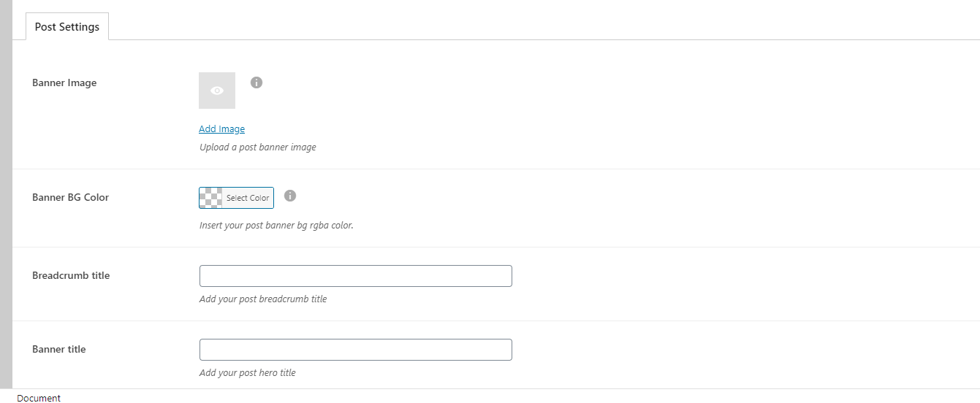
Task: Click the 'Insert your post banner bg rgba color' hint
Action: point(276,226)
